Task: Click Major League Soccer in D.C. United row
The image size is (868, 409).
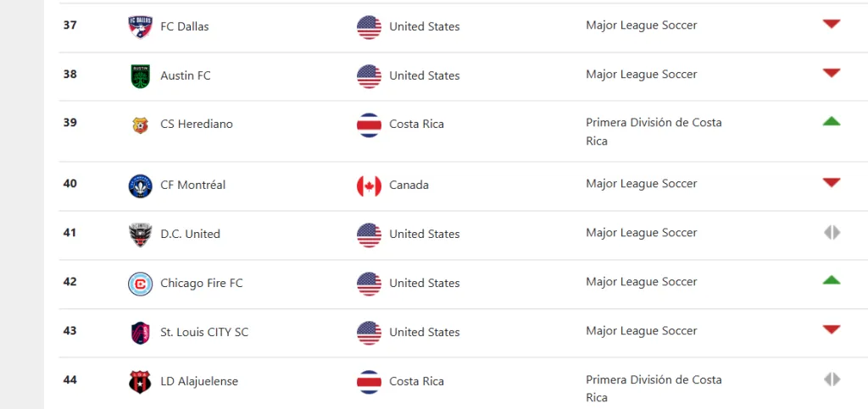Action: [x=641, y=233]
